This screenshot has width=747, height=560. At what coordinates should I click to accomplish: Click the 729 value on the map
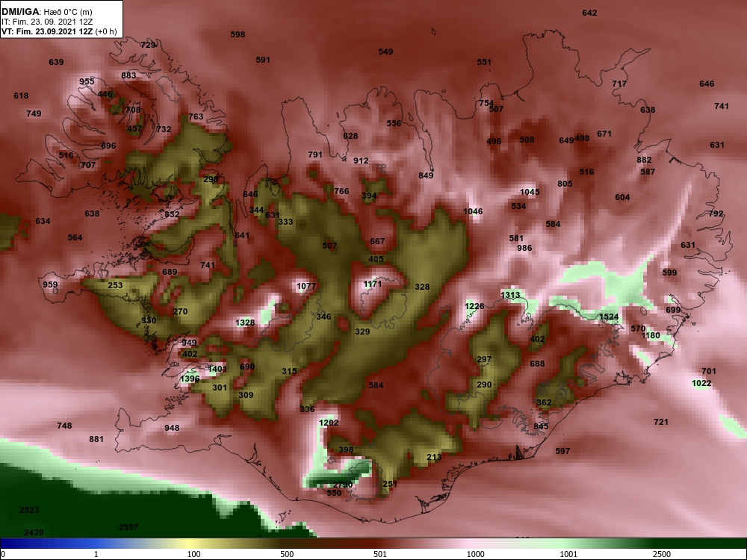(x=148, y=45)
